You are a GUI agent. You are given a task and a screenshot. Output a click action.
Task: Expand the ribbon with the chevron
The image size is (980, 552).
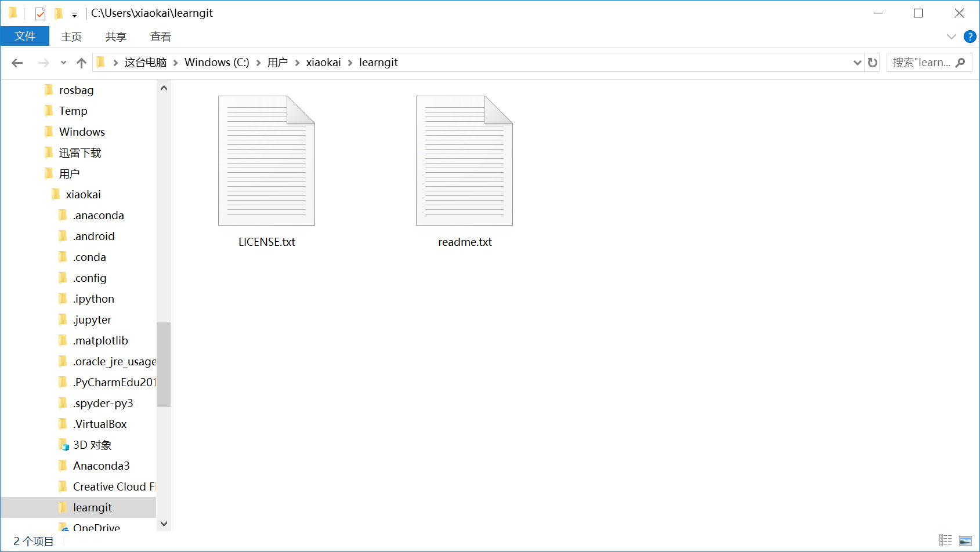pyautogui.click(x=951, y=37)
